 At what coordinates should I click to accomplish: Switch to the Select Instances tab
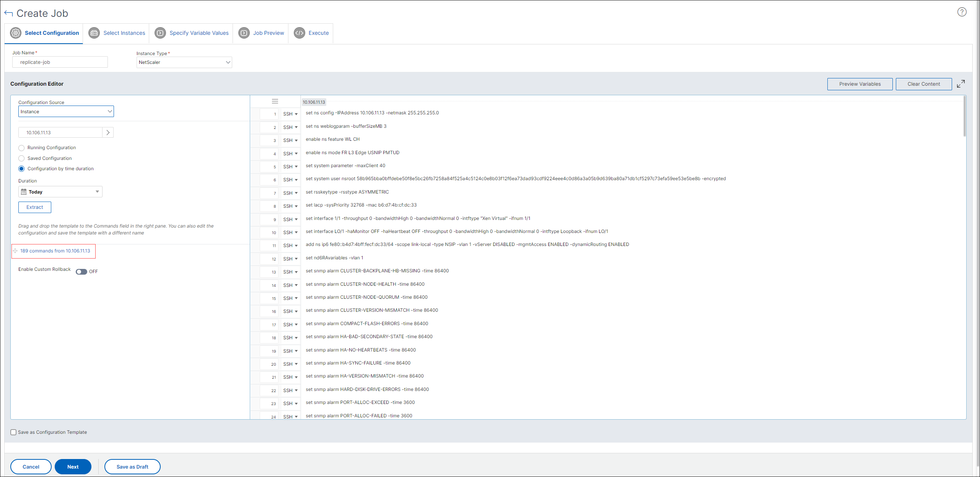tap(116, 33)
